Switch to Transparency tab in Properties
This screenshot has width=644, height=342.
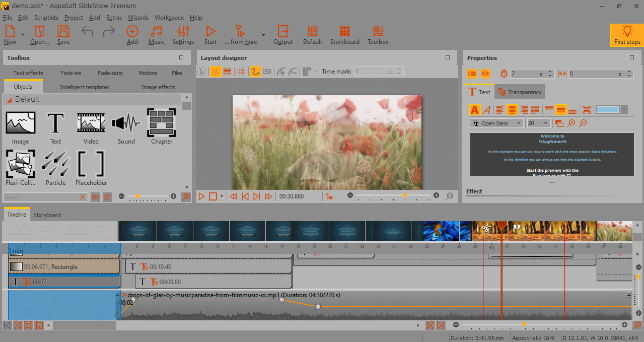(520, 92)
